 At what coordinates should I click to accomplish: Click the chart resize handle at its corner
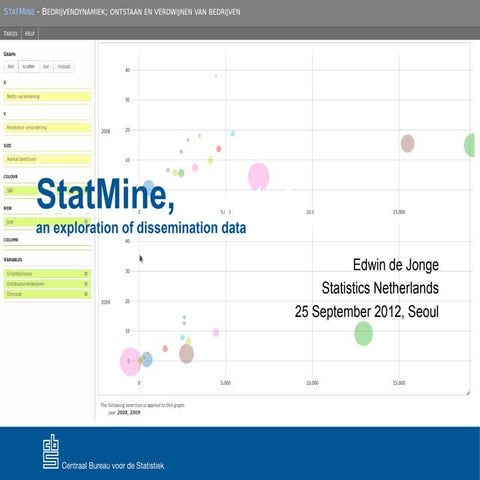[468, 393]
